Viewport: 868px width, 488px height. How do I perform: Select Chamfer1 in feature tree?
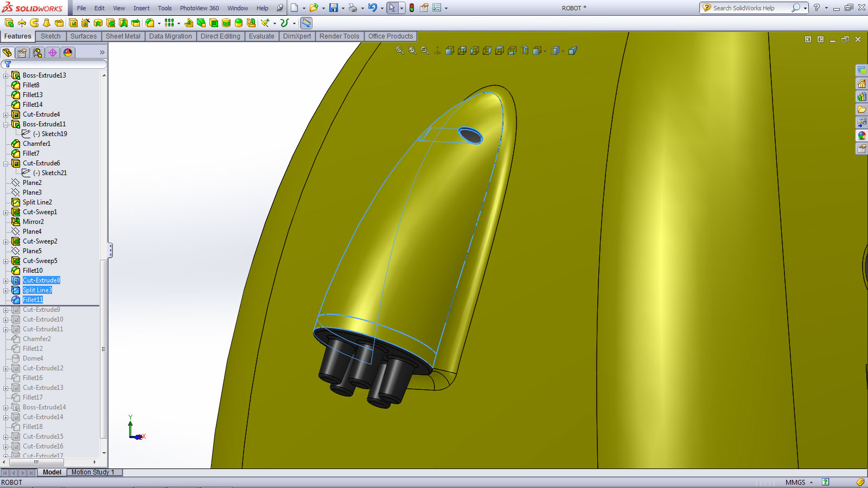point(36,144)
